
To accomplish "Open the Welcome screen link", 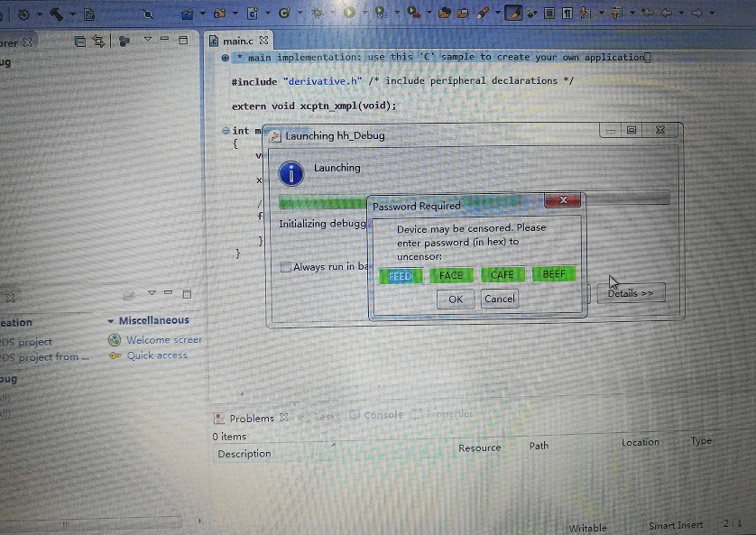I will pos(164,340).
